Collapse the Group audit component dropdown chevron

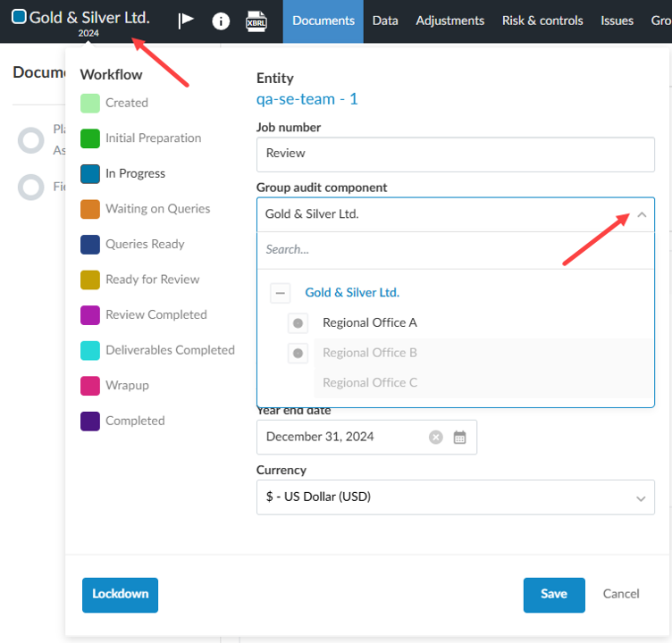pos(642,214)
